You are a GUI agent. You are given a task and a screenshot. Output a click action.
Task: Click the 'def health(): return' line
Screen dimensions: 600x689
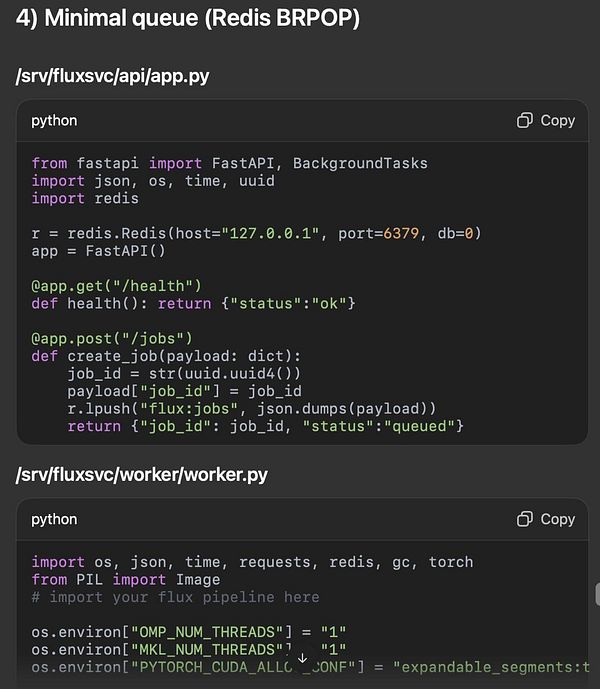click(x=193, y=304)
